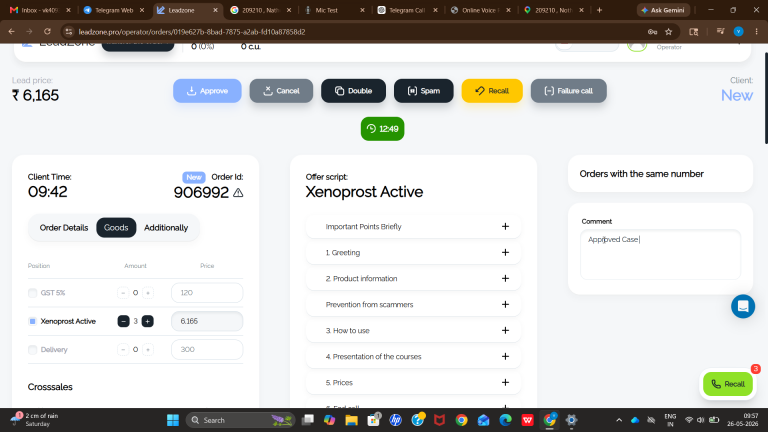Edit the Xenoprost Active price field

[x=207, y=321]
